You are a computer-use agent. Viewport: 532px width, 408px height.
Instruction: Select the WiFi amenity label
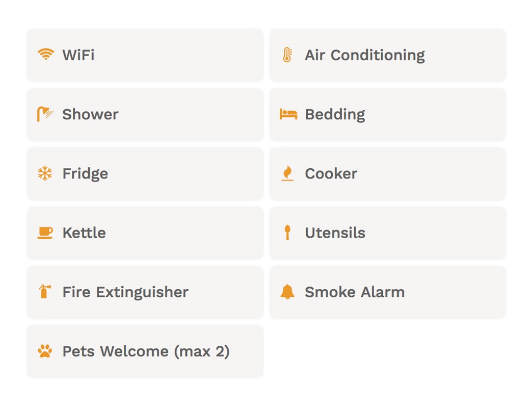tap(78, 55)
